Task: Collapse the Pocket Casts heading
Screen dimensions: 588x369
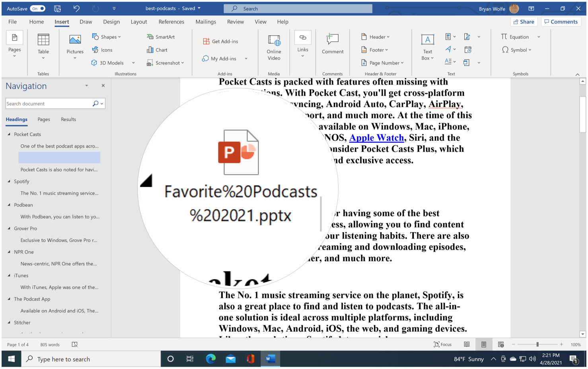Action: click(9, 134)
